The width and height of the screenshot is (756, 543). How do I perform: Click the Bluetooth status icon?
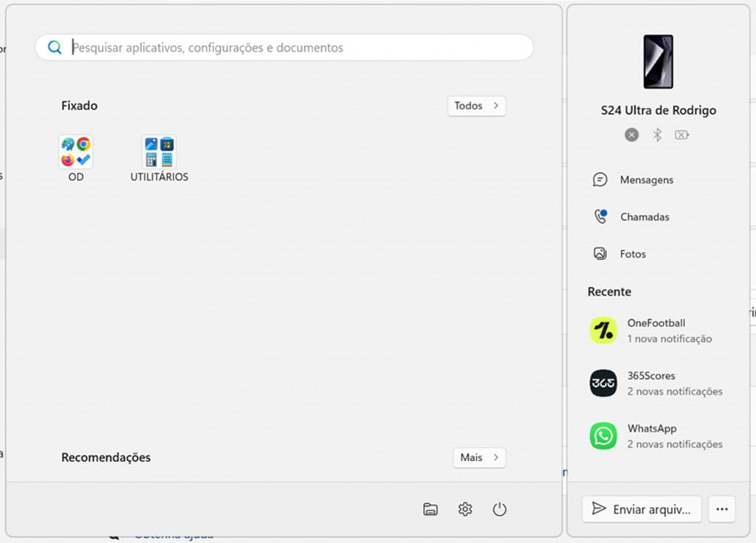pos(657,134)
